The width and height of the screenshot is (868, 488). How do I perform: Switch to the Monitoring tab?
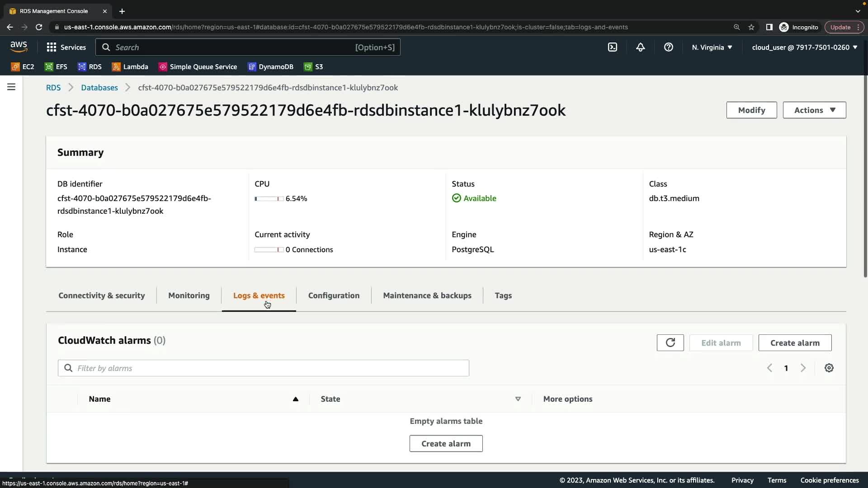(x=189, y=296)
